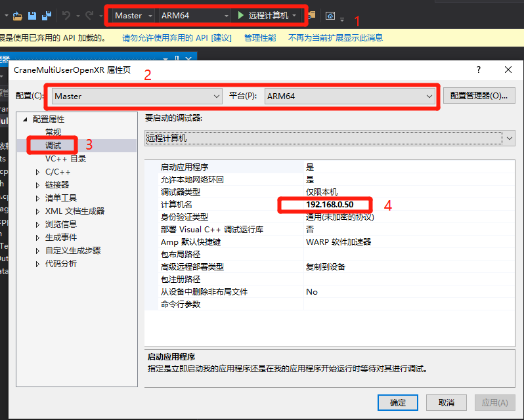Click the 复制到设备 deployment value
This screenshot has width=524, height=420.
326,266
